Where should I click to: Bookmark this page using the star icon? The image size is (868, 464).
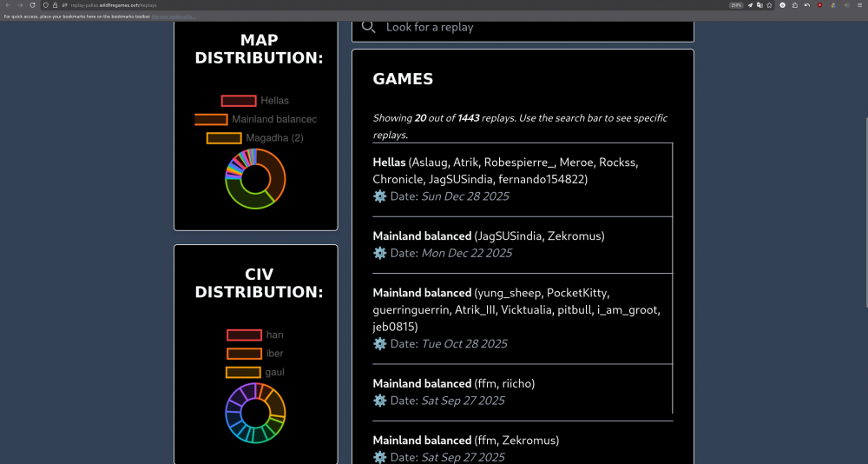pyautogui.click(x=769, y=5)
